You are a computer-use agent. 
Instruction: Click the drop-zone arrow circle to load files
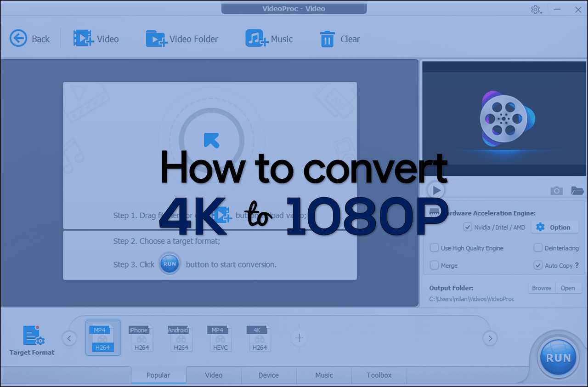[211, 140]
